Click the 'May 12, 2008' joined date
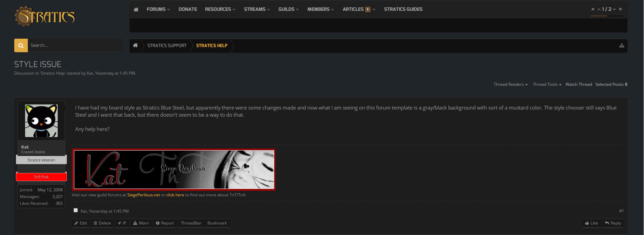The image size is (644, 235). tap(50, 190)
